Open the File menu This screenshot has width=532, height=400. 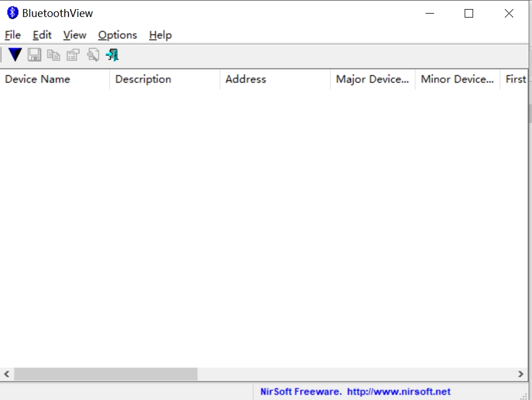pos(13,35)
